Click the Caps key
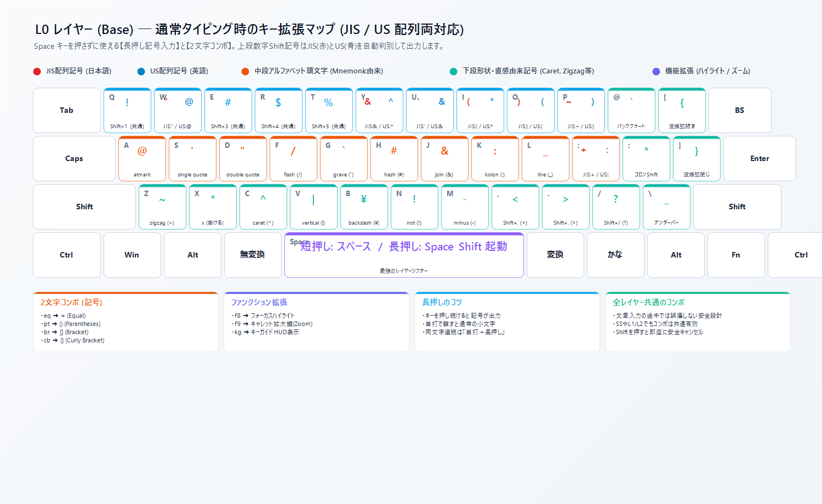Viewport: 822px width, 504px height. pos(74,158)
